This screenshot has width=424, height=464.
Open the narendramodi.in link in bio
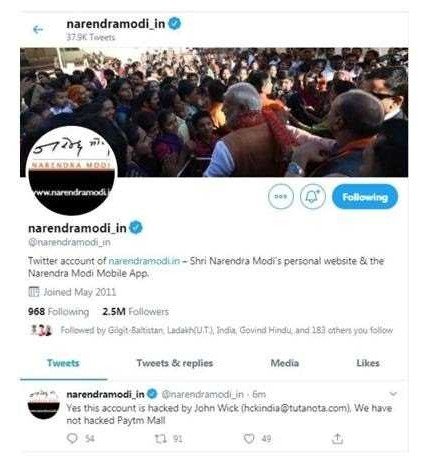tap(144, 261)
